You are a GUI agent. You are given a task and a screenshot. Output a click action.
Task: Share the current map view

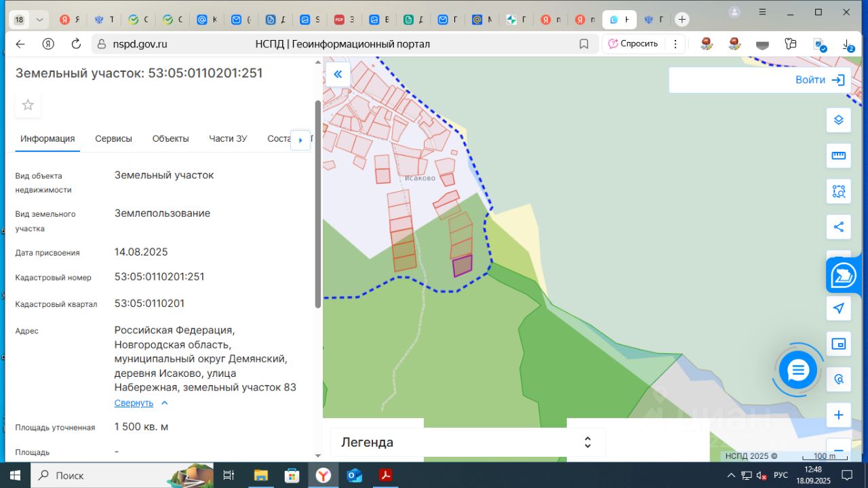[839, 227]
